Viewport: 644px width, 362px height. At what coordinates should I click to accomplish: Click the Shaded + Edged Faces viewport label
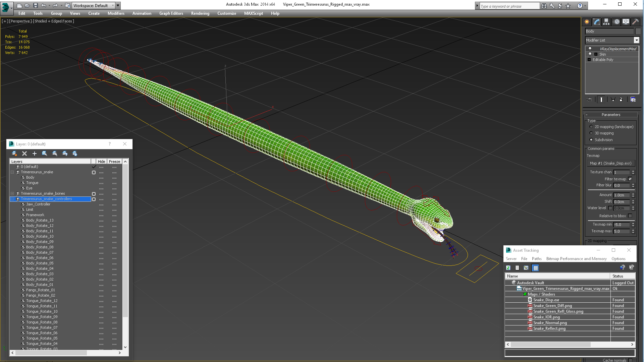click(54, 21)
